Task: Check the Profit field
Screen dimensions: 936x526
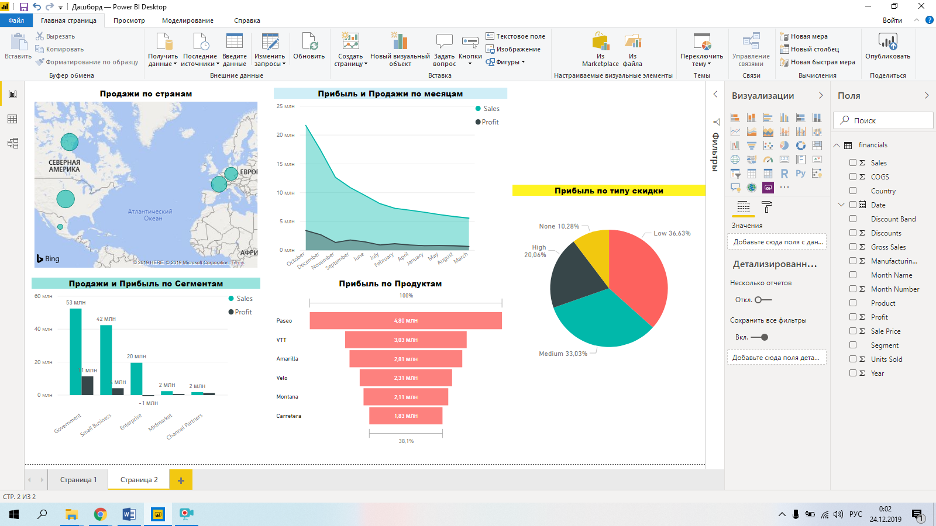Action: pos(853,317)
